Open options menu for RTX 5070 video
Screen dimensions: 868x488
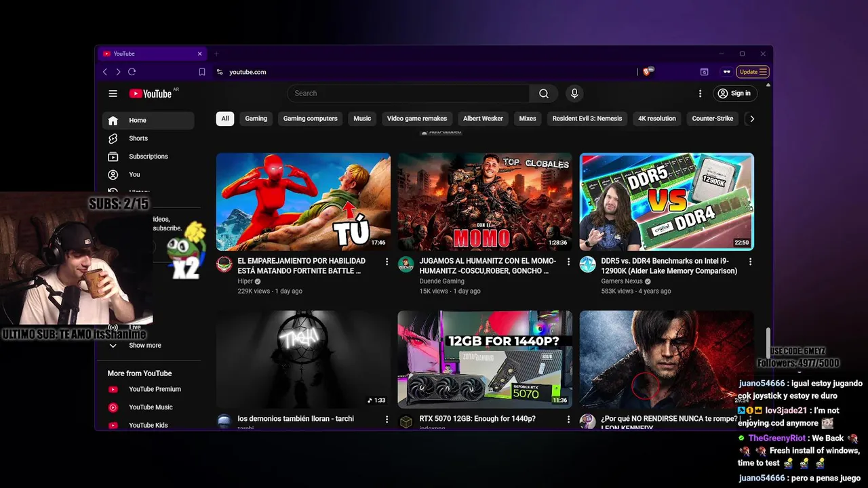click(x=568, y=420)
